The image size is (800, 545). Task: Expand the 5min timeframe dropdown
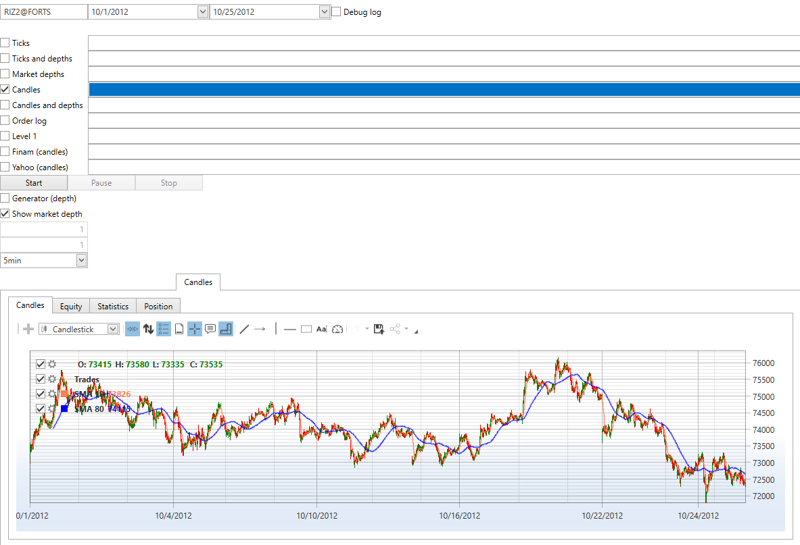81,260
